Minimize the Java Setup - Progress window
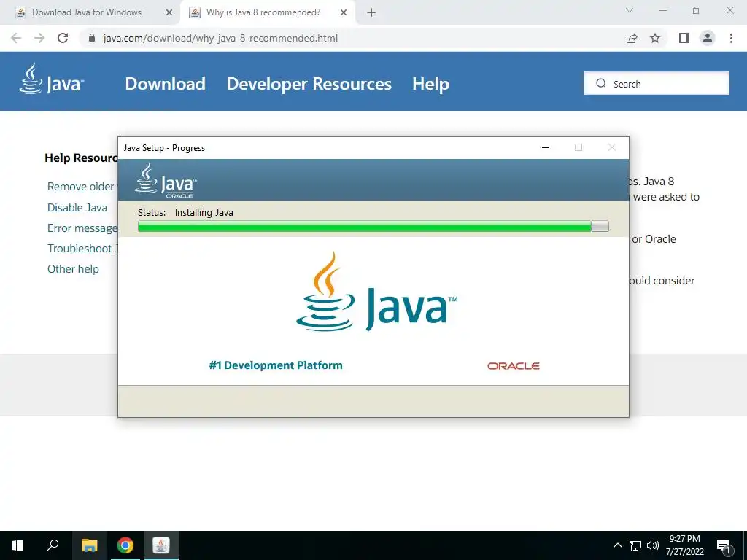Screen dimensions: 747x560 point(546,147)
